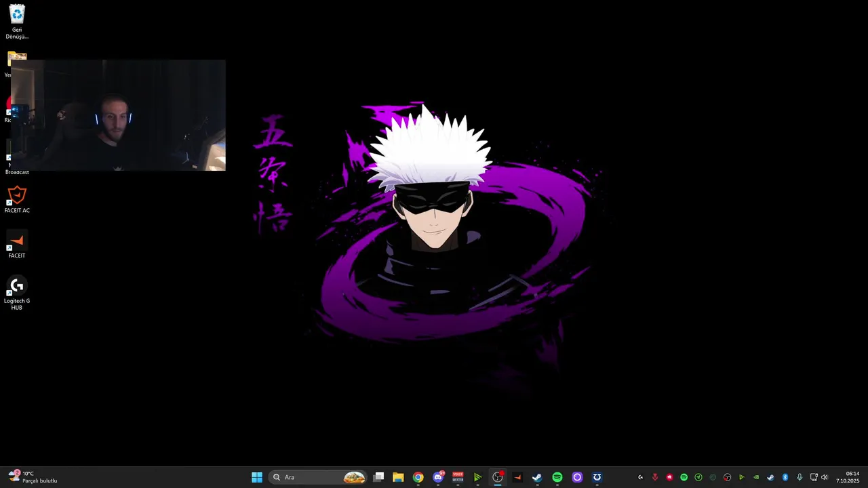
Task: Open network settings from the tray icon
Action: (x=814, y=477)
